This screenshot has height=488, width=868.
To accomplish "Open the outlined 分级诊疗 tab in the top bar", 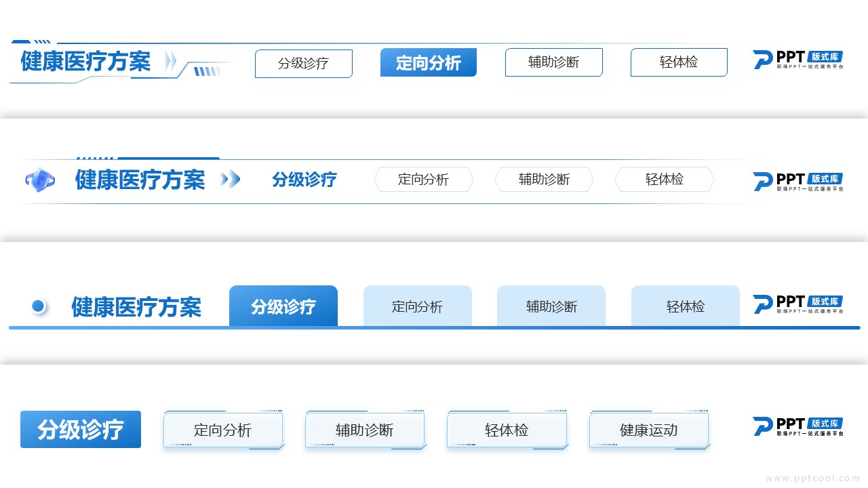I will point(303,64).
